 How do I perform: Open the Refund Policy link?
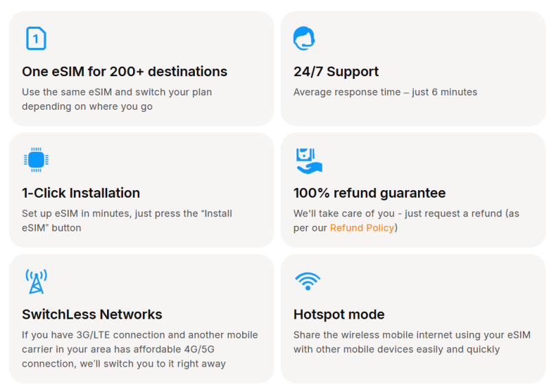[x=362, y=228]
